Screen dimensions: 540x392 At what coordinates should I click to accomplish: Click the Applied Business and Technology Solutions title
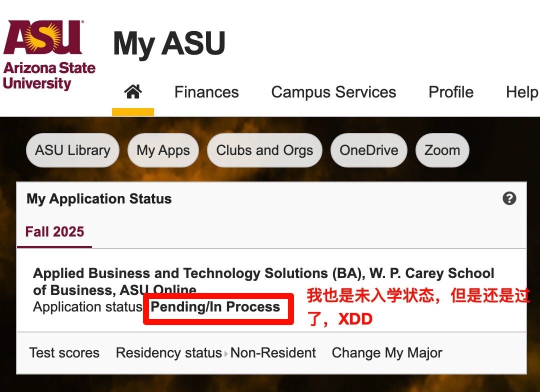263,274
